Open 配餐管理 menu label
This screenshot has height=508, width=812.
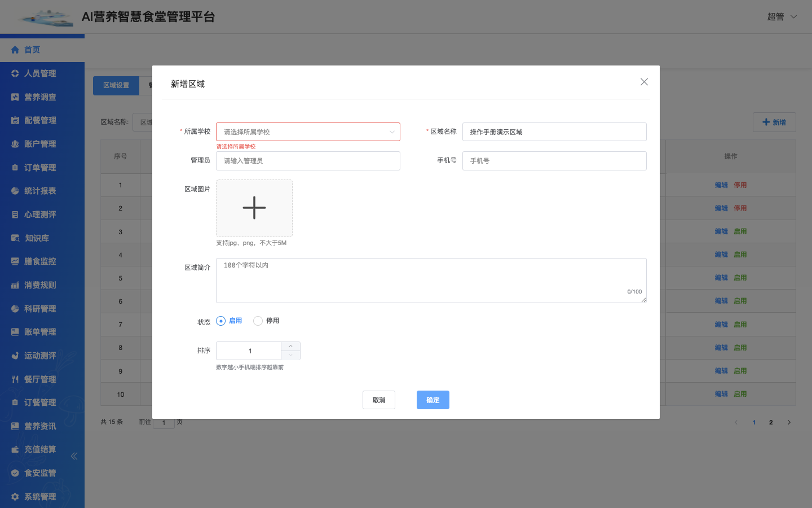(x=40, y=120)
